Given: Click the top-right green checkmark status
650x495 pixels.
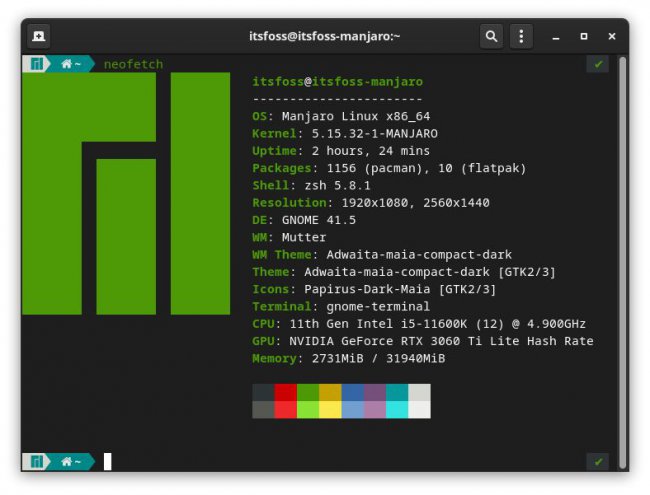Looking at the screenshot, I should [x=598, y=64].
